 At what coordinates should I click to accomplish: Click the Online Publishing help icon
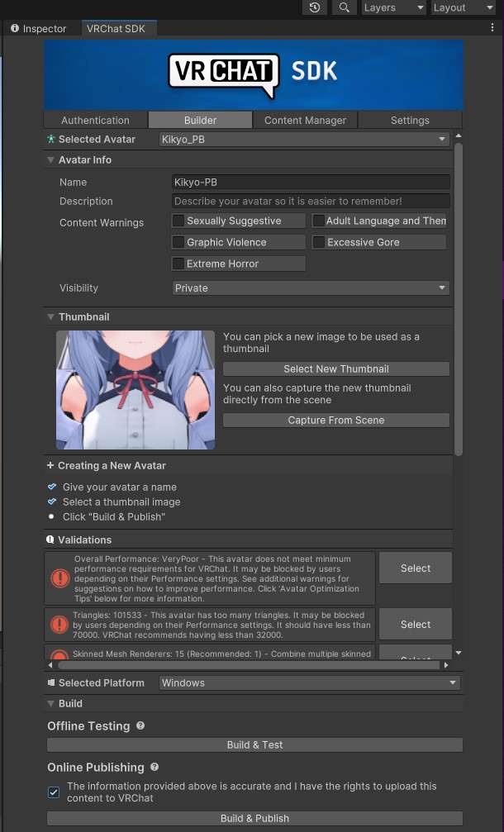coord(155,767)
